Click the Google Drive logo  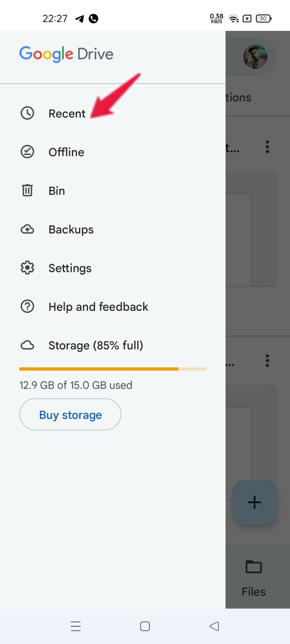tap(66, 54)
